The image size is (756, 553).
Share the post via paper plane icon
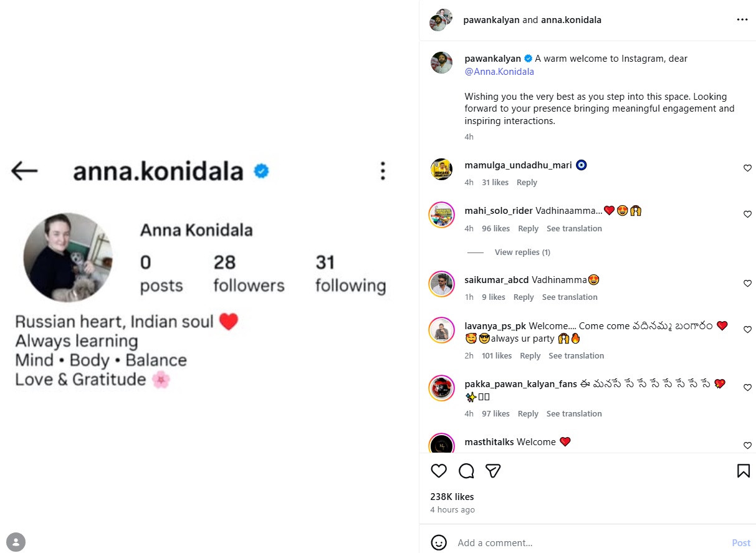click(494, 471)
